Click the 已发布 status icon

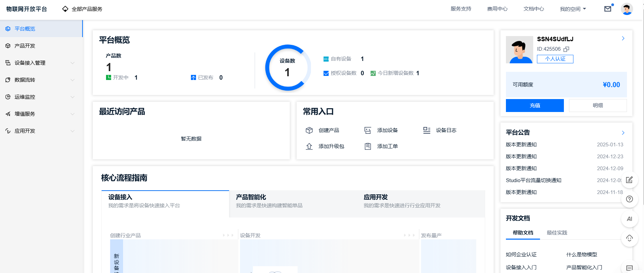193,78
